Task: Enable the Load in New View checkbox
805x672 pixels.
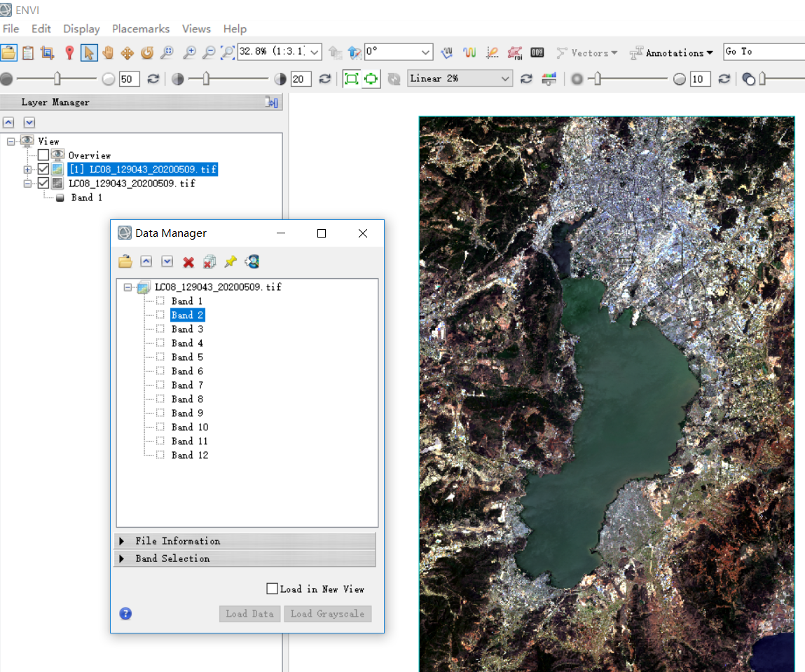Action: point(273,589)
